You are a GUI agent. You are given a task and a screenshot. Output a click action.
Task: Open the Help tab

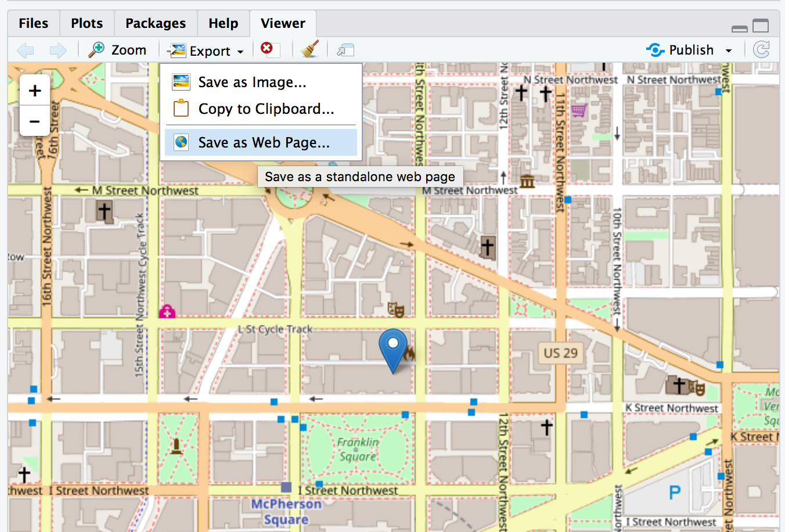[224, 23]
